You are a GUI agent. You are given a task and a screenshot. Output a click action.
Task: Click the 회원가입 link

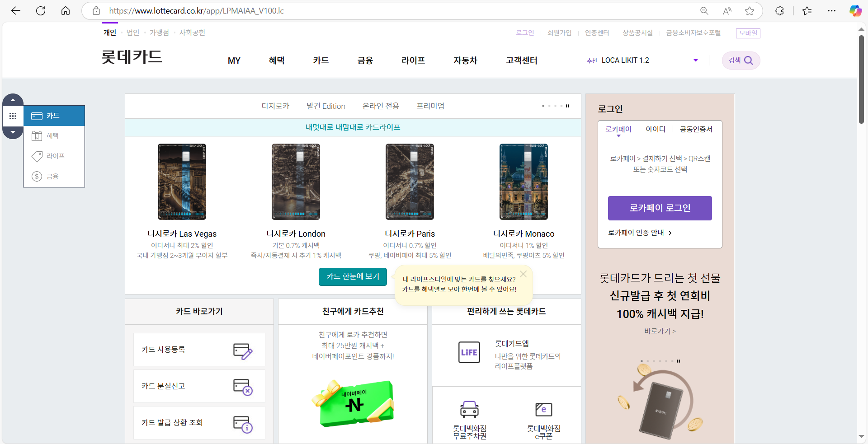(560, 33)
